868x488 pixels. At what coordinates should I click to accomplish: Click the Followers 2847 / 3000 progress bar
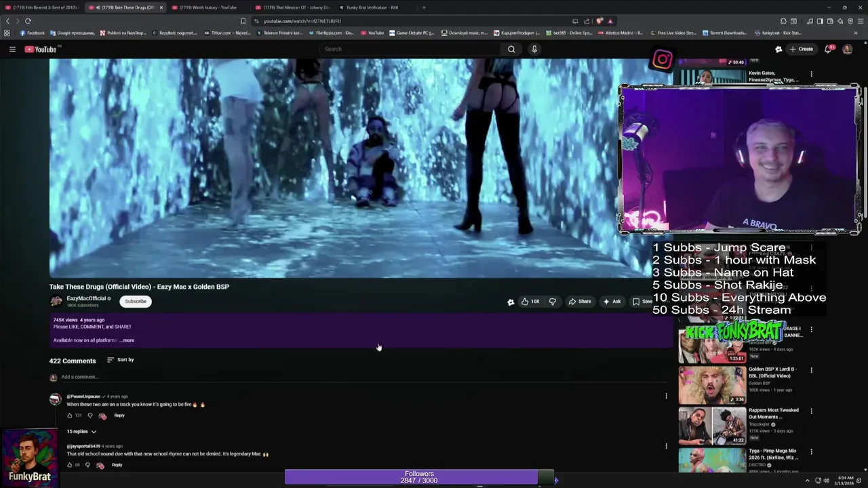[419, 477]
